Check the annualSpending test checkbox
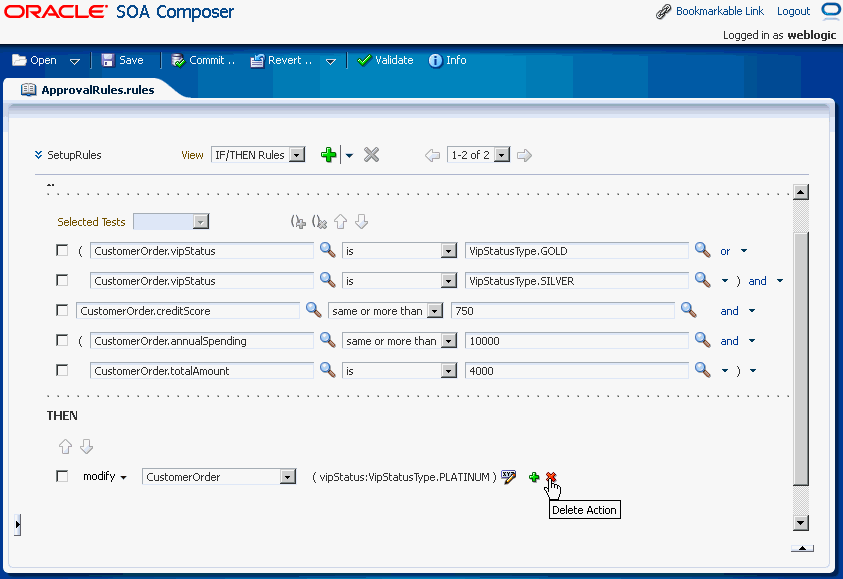843x579 pixels. tap(62, 341)
